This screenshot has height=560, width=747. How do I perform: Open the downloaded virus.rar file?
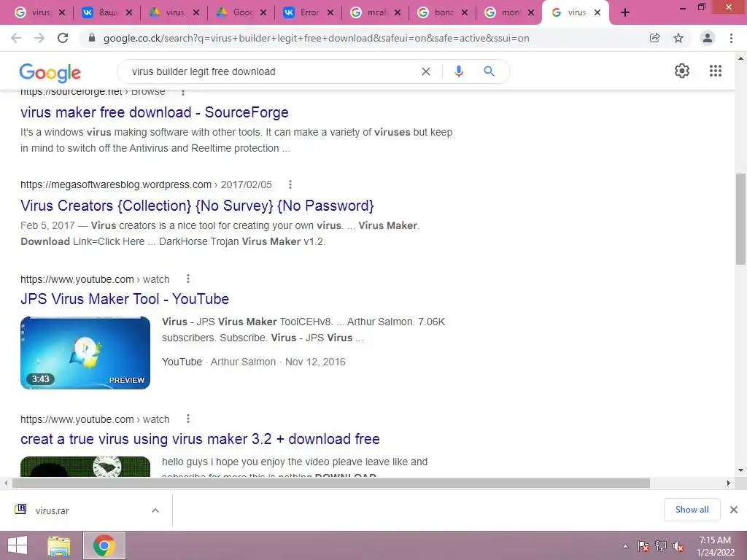tap(52, 510)
